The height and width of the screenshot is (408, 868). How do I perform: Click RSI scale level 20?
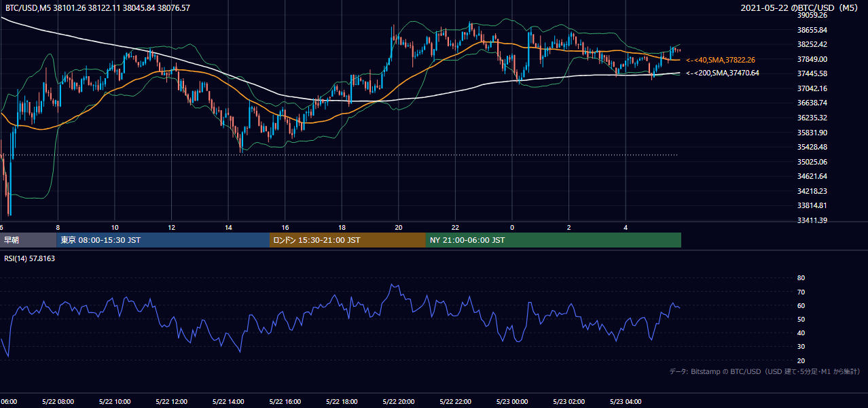(x=801, y=360)
